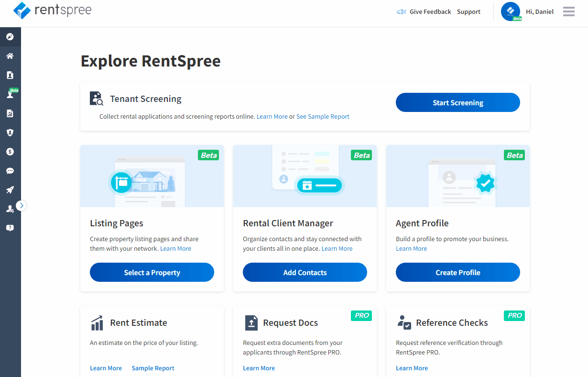Click the Beta badge on Rental Client Manager
This screenshot has height=377, width=588.
click(361, 155)
